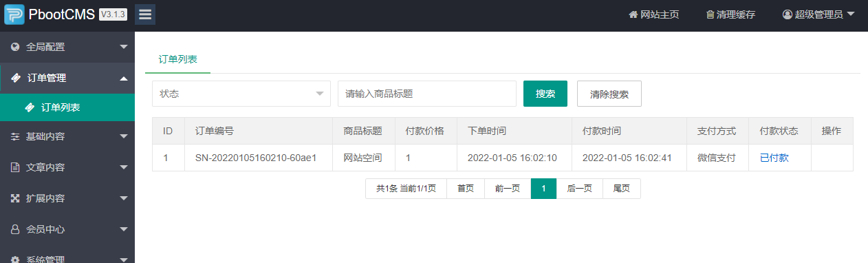The image size is (868, 263).
Task: Click the gear icon beside 系统管理
Action: pyautogui.click(x=15, y=260)
